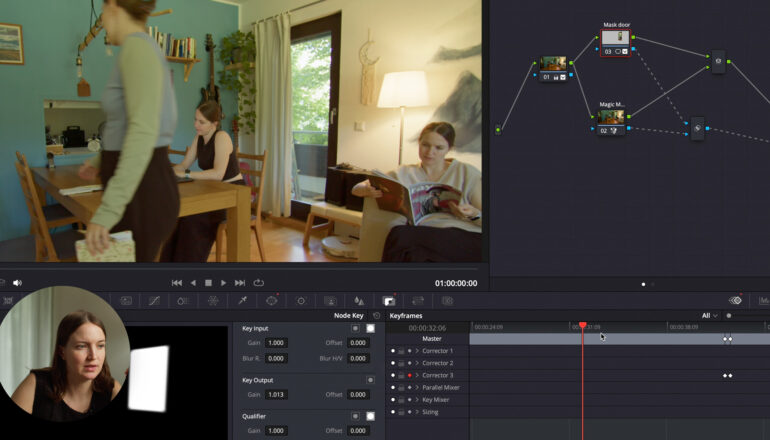Toggle Key Mixer auto-keyframe diamond

tap(410, 400)
